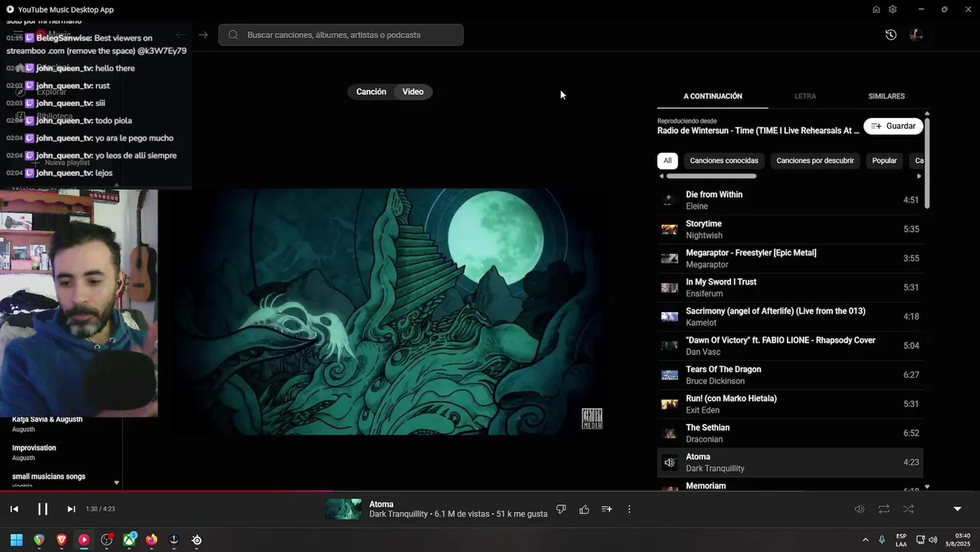Click the microphone tray icon
The width and height of the screenshot is (980, 552).
pyautogui.click(x=882, y=540)
